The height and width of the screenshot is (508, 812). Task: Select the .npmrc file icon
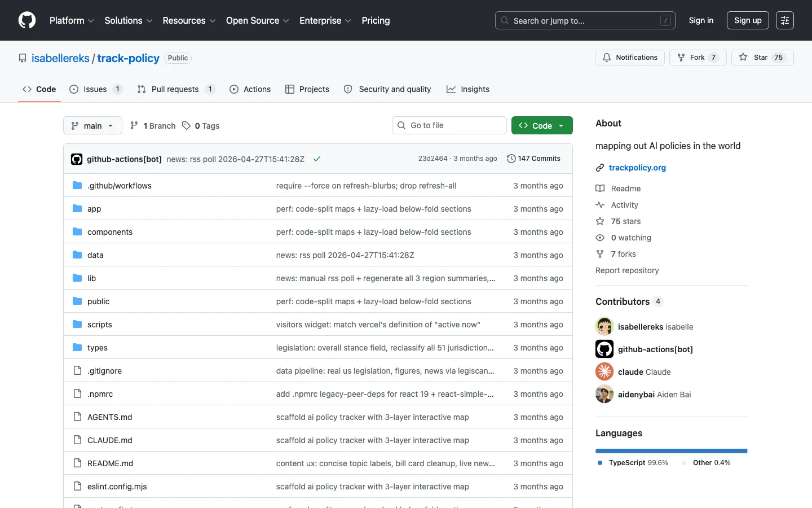click(x=77, y=393)
